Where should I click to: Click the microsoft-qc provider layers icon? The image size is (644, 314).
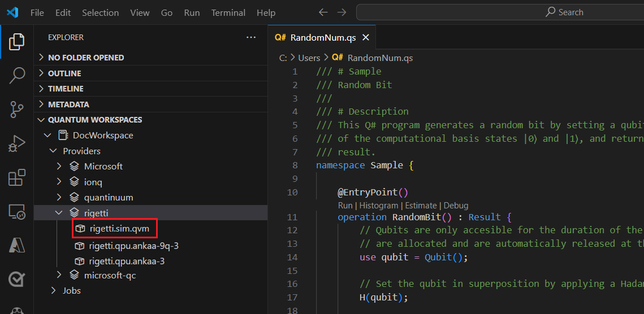[74, 275]
